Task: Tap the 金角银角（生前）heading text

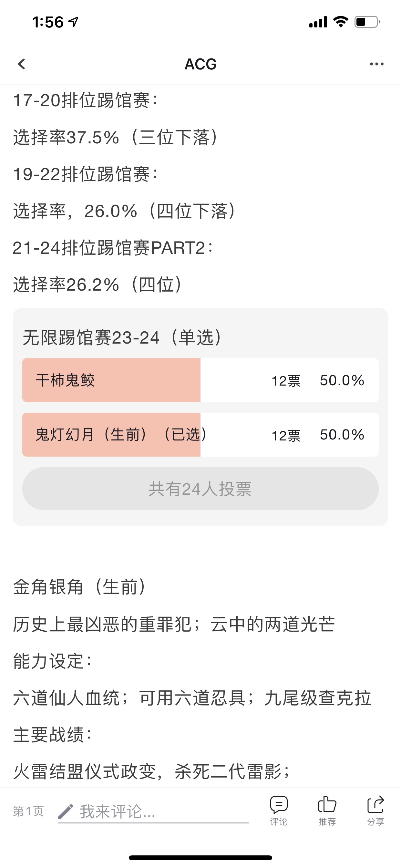Action: click(80, 587)
